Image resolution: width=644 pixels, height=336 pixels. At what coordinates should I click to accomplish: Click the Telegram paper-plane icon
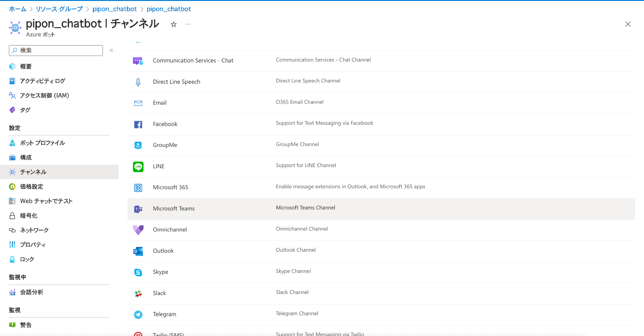pyautogui.click(x=138, y=315)
